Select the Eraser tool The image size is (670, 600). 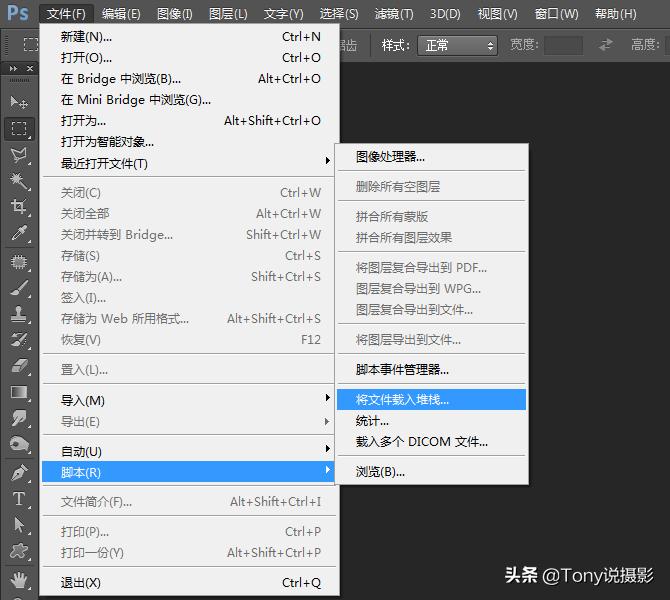19,366
